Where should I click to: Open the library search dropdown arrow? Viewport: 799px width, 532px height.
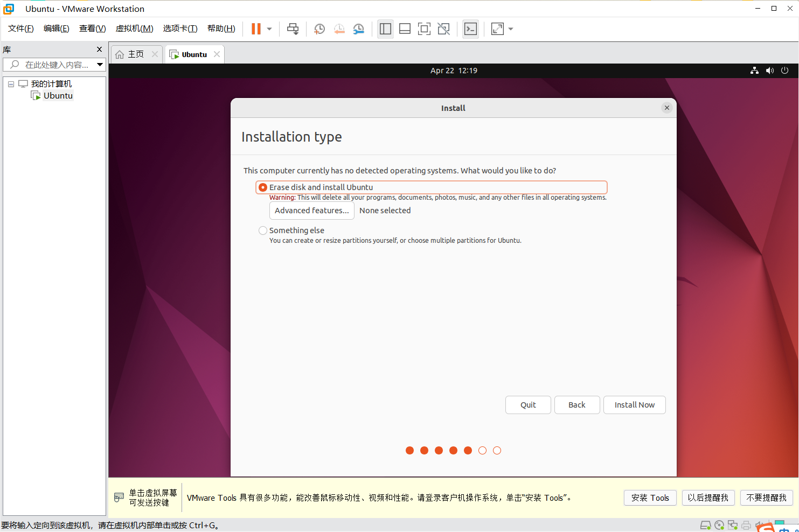tap(100, 65)
